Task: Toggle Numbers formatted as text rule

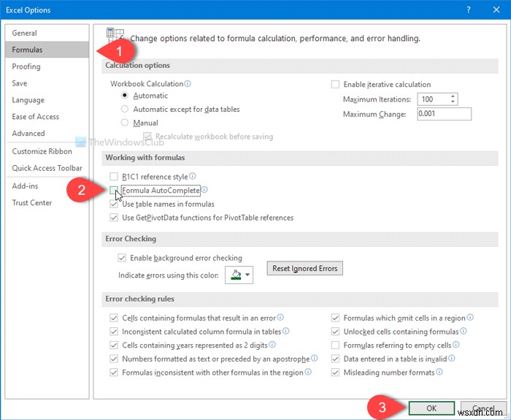Action: point(113,359)
